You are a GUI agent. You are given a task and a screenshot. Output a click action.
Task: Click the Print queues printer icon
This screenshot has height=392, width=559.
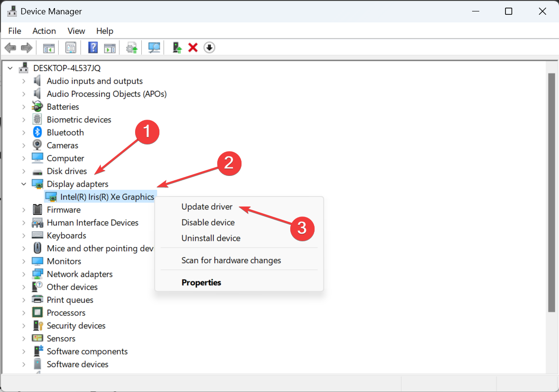coord(37,299)
